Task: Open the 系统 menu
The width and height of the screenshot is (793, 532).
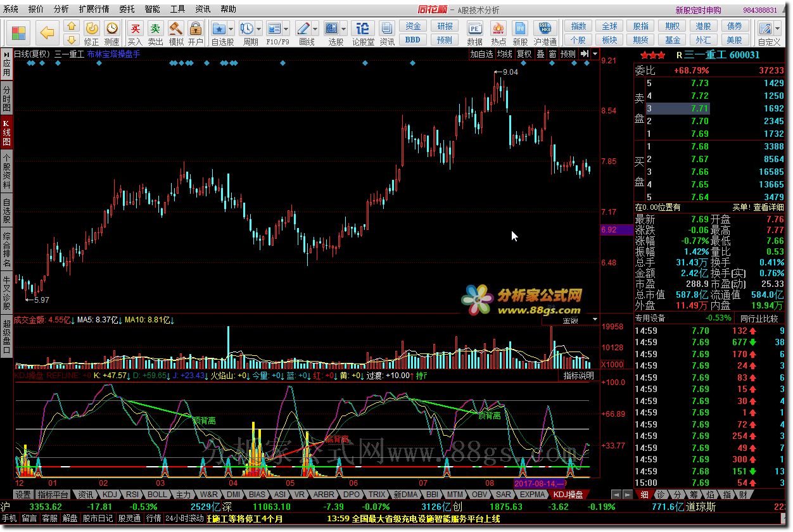Action: (x=11, y=9)
